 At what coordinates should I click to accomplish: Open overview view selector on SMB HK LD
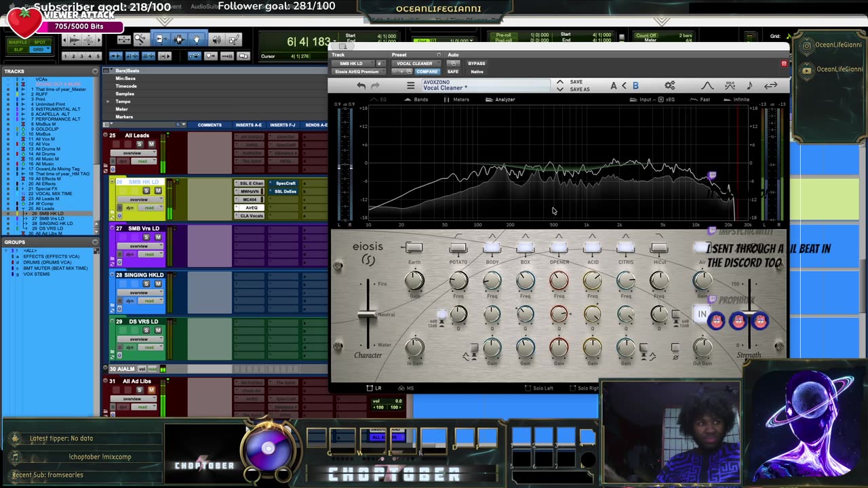click(139, 199)
